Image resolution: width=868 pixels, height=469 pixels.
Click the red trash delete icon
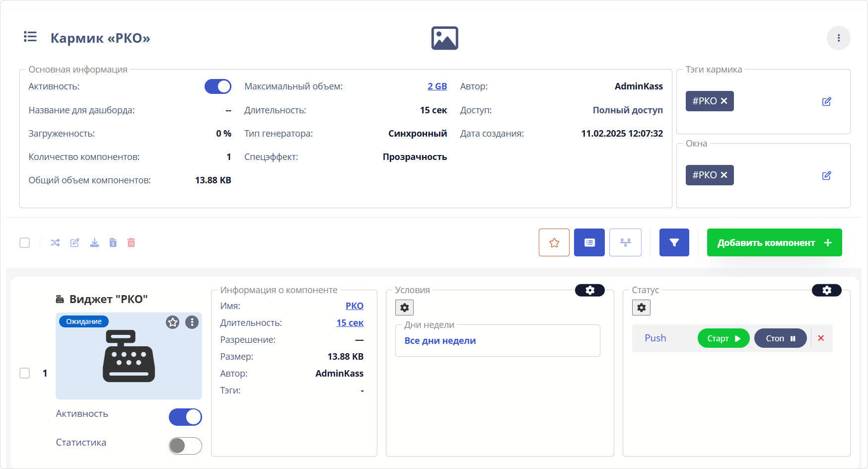[131, 242]
